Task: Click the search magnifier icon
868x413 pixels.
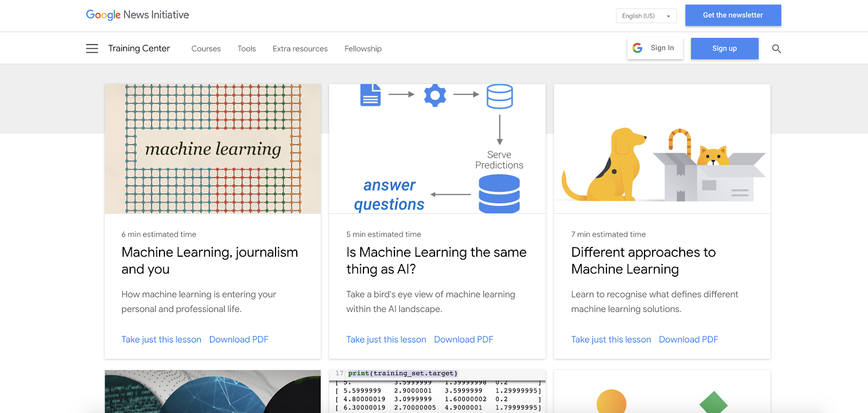Action: 776,49
